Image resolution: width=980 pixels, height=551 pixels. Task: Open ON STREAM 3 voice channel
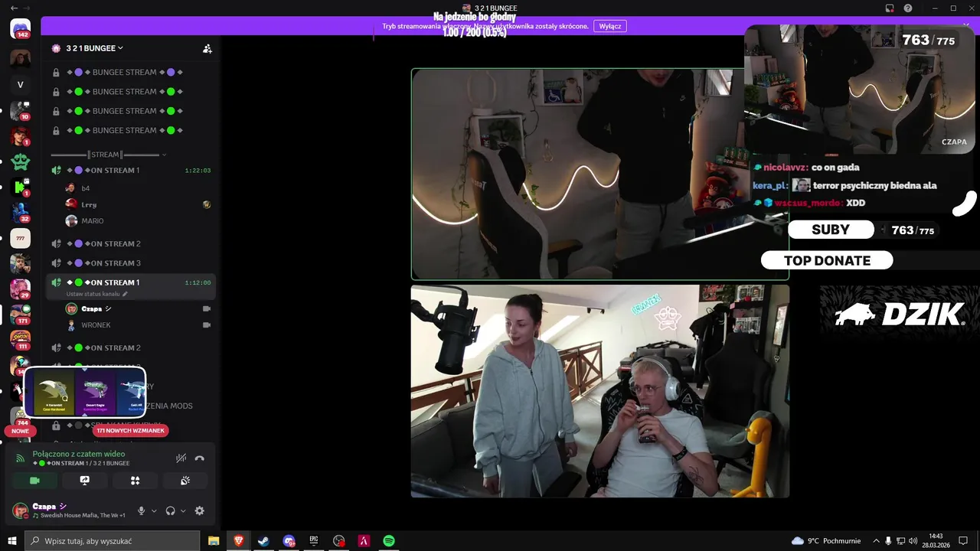point(130,262)
